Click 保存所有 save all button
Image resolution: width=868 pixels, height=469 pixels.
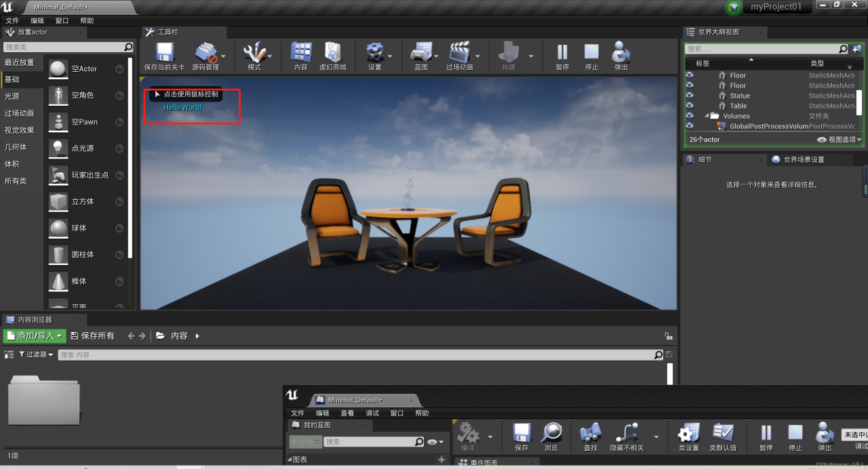coord(92,336)
